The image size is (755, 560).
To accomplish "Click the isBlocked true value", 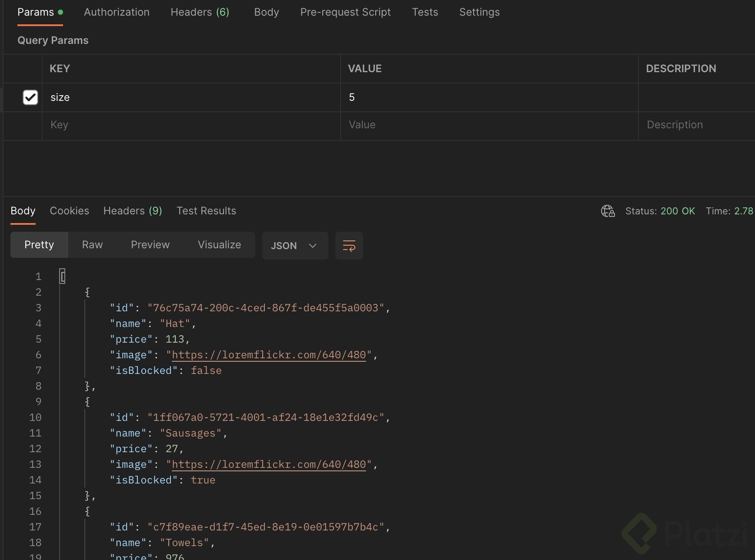I will click(x=203, y=480).
